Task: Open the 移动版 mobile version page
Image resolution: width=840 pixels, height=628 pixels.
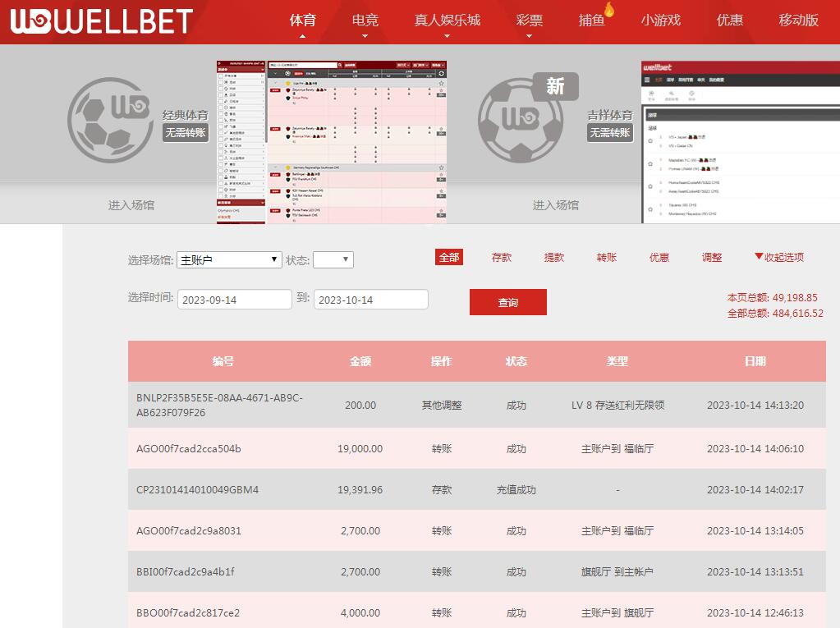Action: point(798,21)
